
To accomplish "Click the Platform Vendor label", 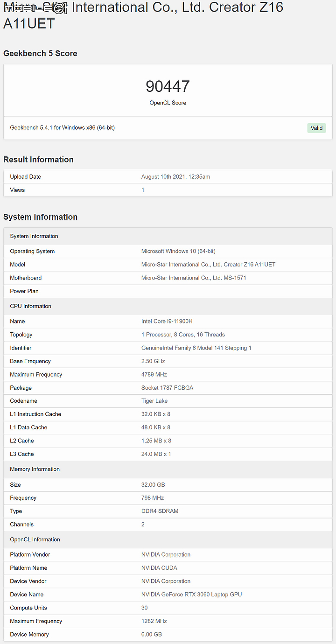I will pyautogui.click(x=30, y=555).
